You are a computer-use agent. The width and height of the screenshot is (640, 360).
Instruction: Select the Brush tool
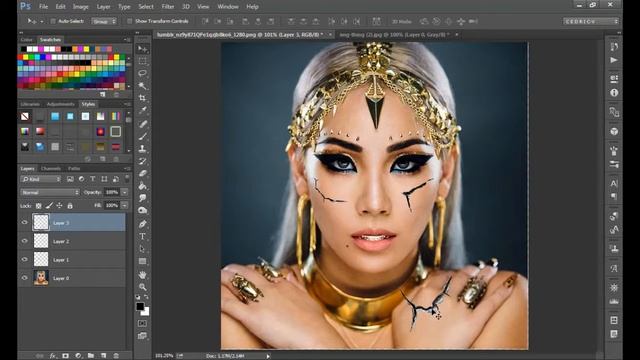point(142,136)
